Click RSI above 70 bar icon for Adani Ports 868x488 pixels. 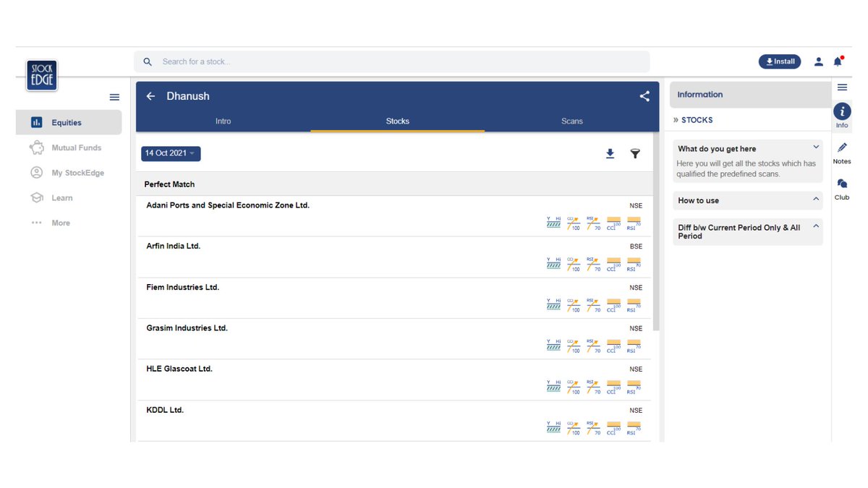tap(634, 223)
